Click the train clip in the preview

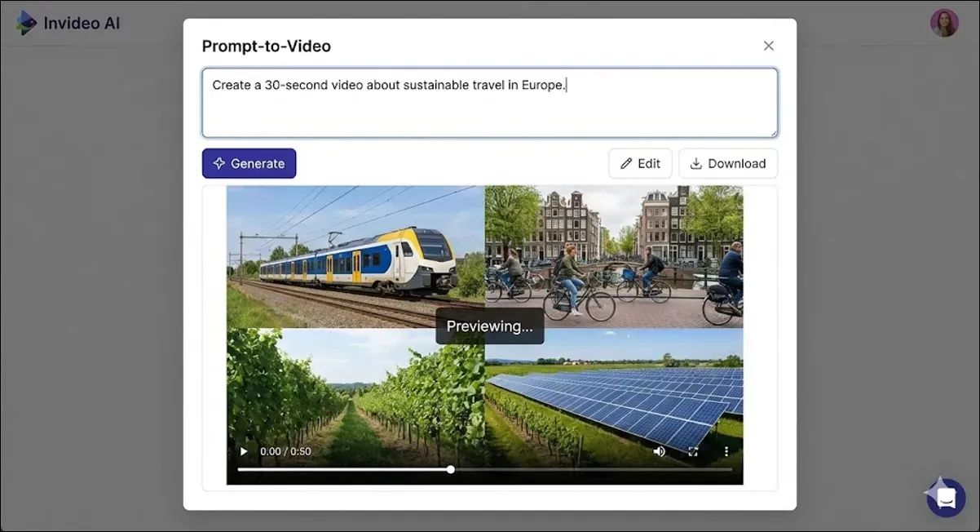[x=355, y=257]
